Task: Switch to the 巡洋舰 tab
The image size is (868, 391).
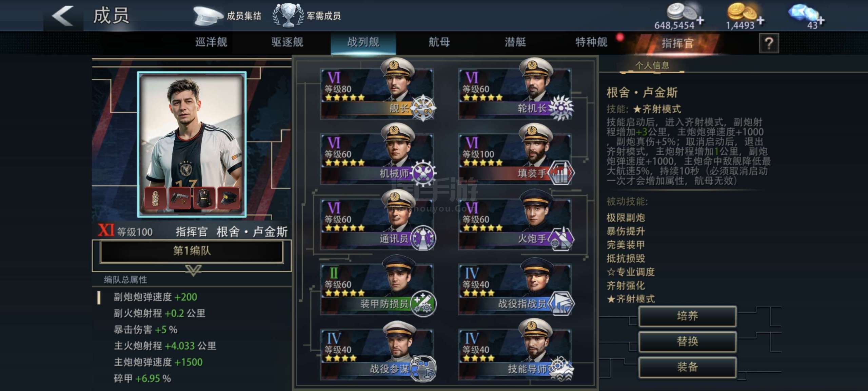Action: tap(211, 42)
